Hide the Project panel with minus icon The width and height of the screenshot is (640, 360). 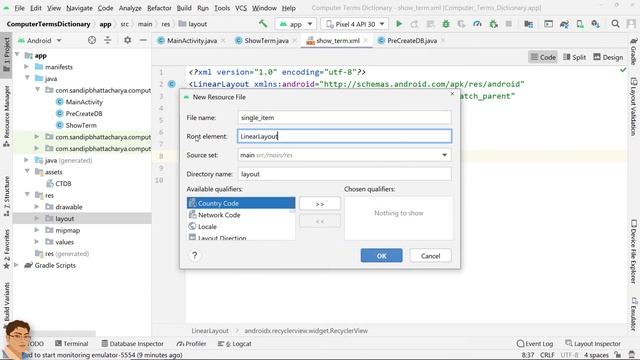(x=143, y=40)
